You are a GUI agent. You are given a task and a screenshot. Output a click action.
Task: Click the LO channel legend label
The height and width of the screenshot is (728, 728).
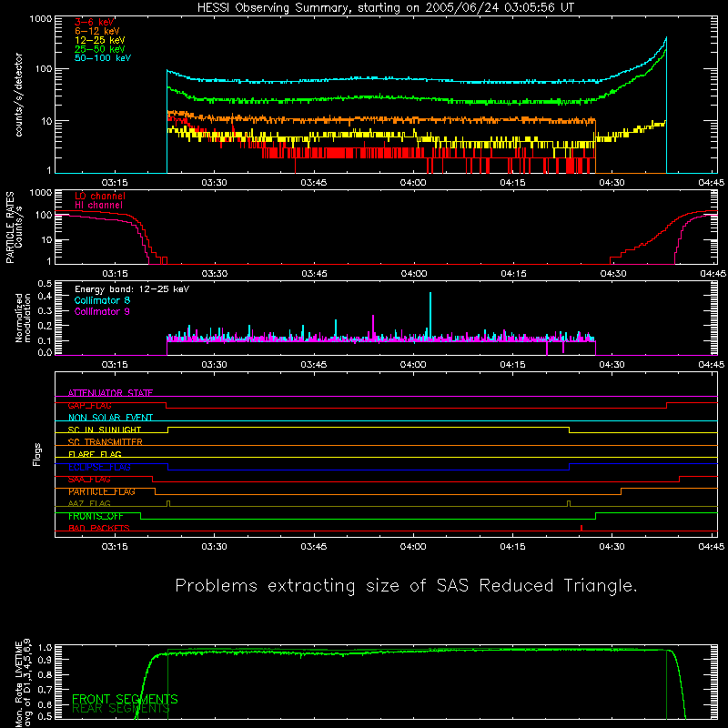(100, 196)
